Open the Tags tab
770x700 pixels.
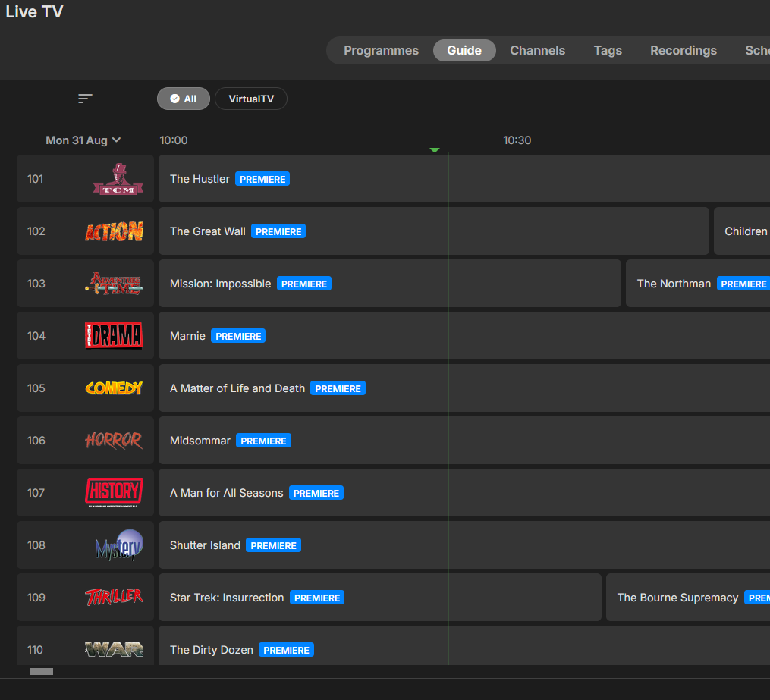(x=608, y=51)
